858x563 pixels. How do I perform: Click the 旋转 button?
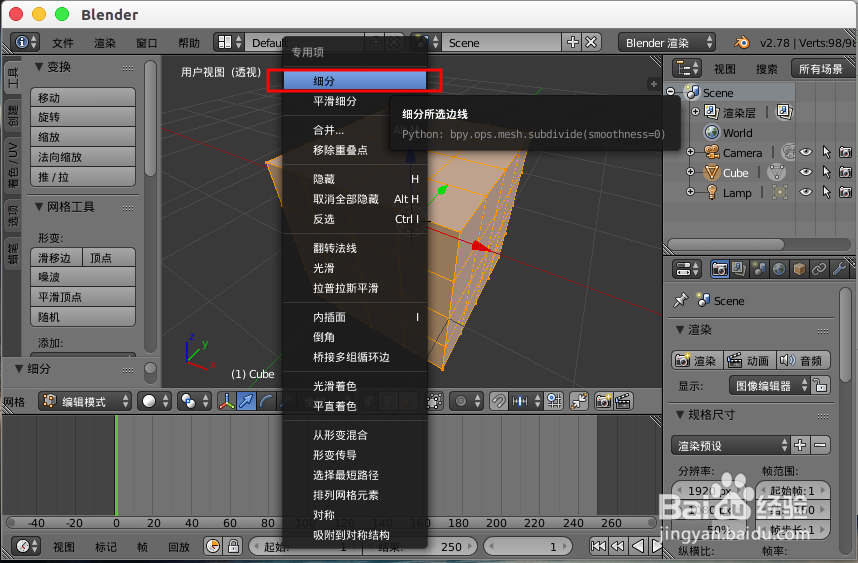pos(83,117)
